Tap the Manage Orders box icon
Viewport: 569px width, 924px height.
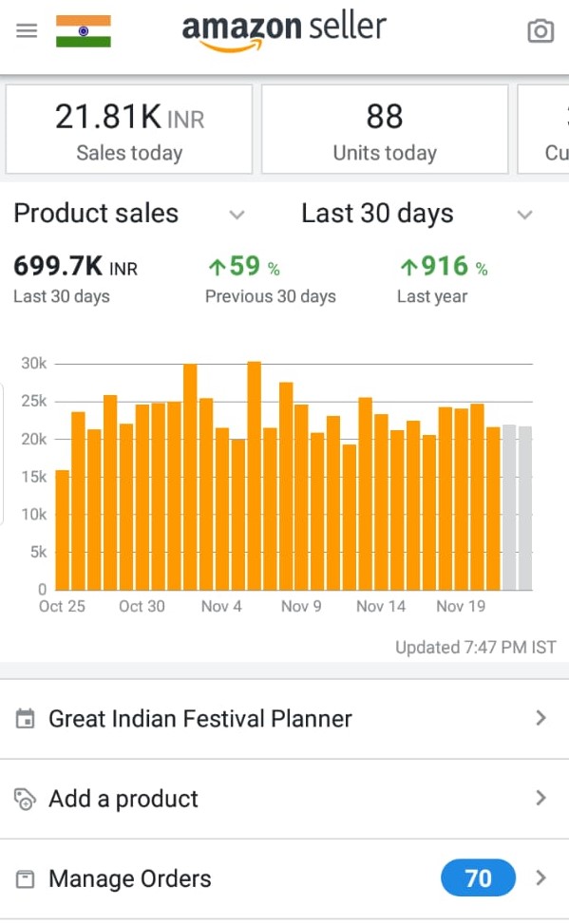click(x=25, y=878)
